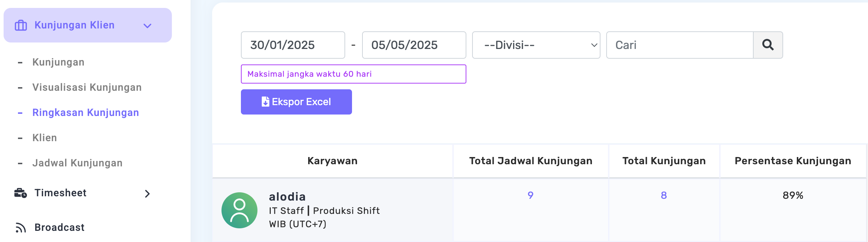Click the Kunjungan Klien briefcase icon
The width and height of the screenshot is (868, 242).
[x=21, y=26]
